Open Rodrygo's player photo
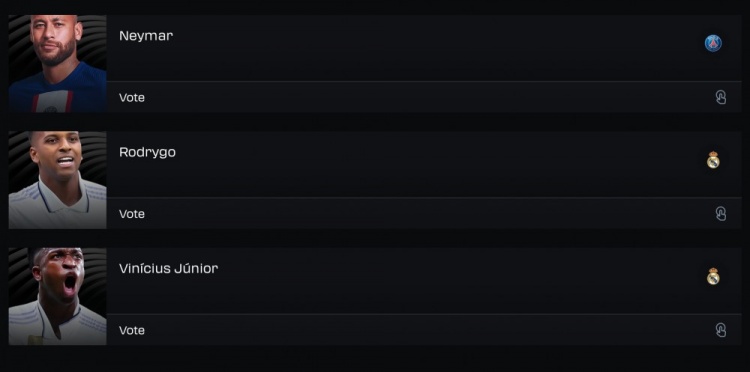Screen dimensions: 750x372 [x=57, y=180]
